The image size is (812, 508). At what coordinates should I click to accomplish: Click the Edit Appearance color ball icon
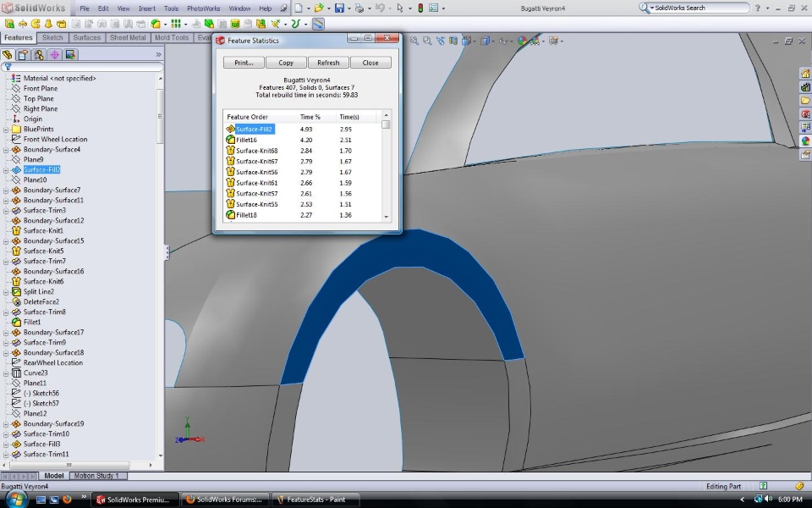click(522, 41)
